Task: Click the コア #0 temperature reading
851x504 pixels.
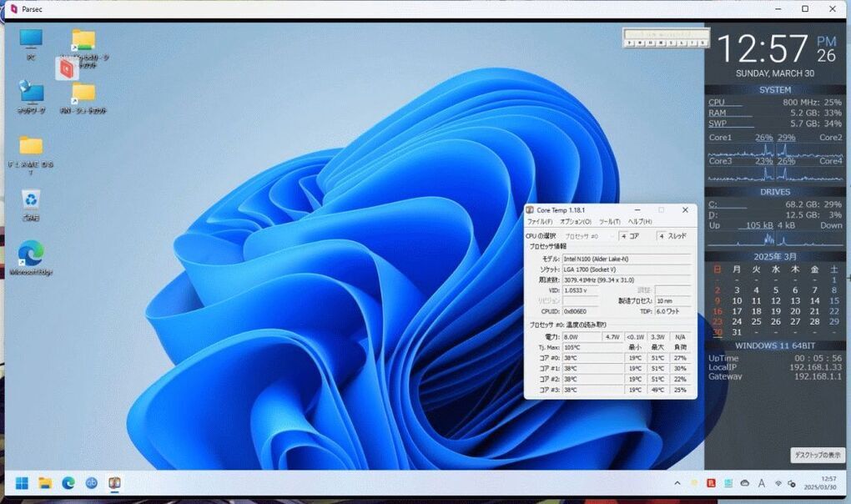Action: [593, 358]
